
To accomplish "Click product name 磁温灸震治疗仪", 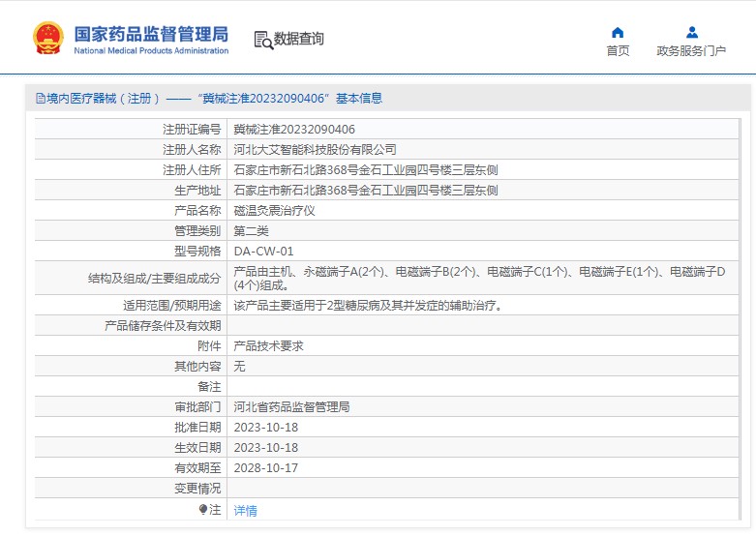I will (275, 211).
